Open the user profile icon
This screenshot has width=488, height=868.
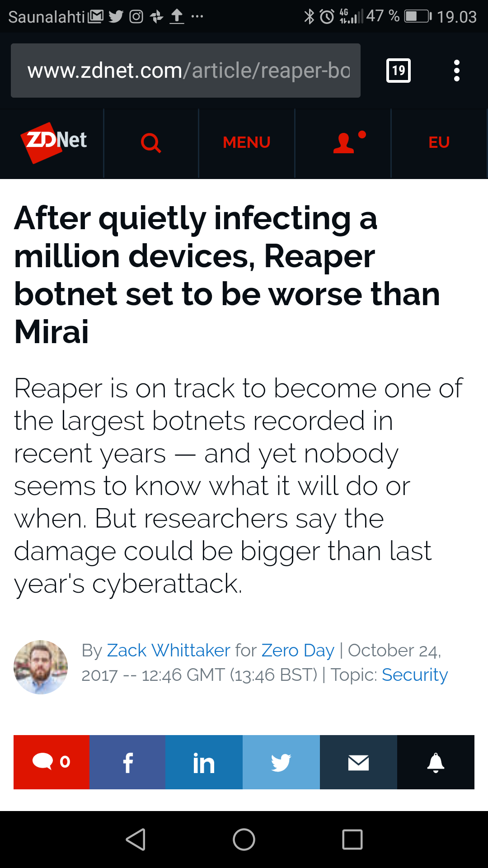click(344, 143)
